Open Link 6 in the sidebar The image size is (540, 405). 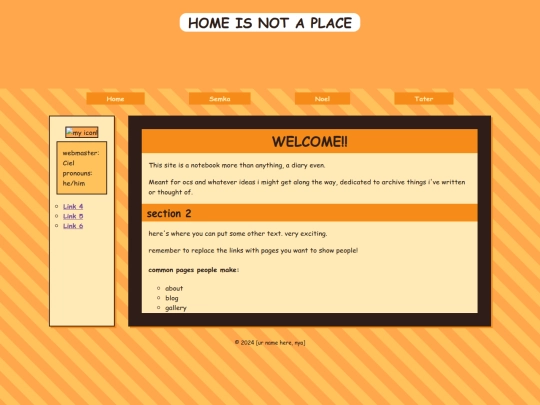73,226
